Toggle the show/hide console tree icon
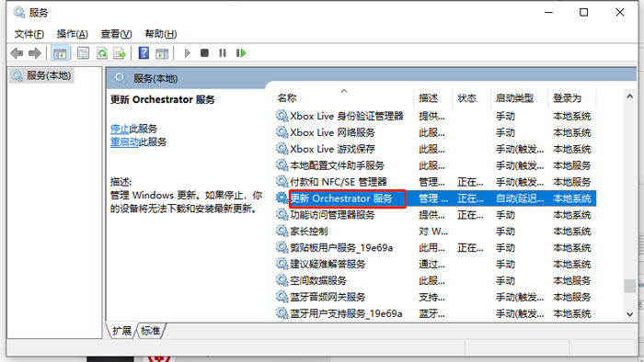The width and height of the screenshot is (644, 362). click(x=60, y=53)
